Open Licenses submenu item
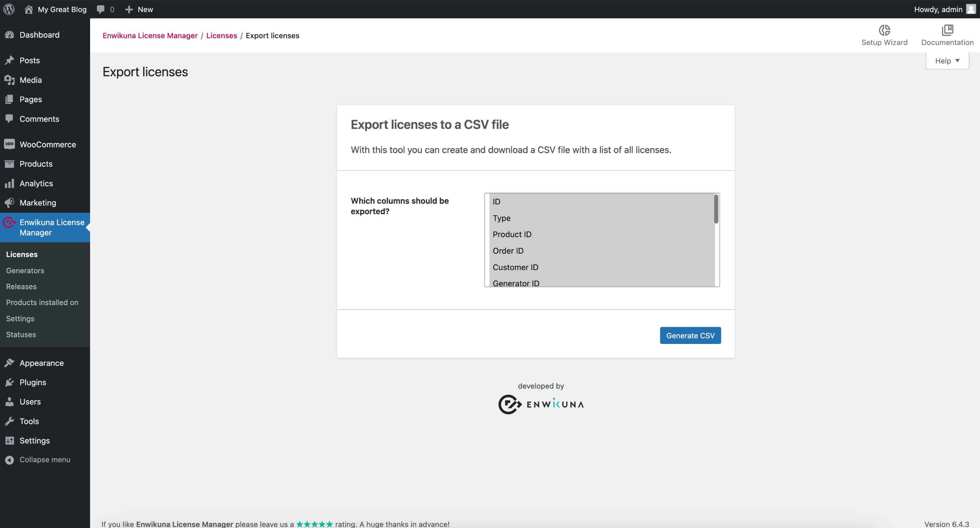The height and width of the screenshot is (528, 980). pyautogui.click(x=21, y=253)
